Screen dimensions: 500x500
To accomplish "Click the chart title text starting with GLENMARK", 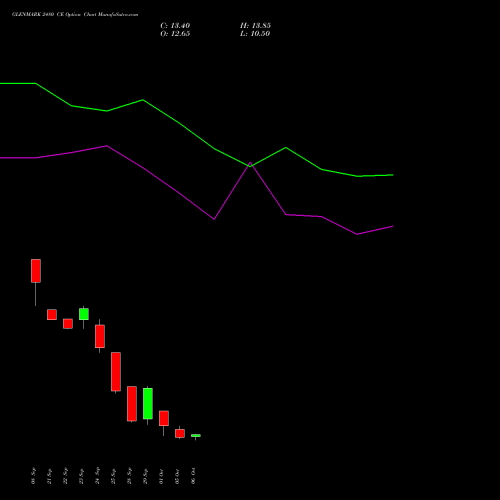I will [75, 15].
